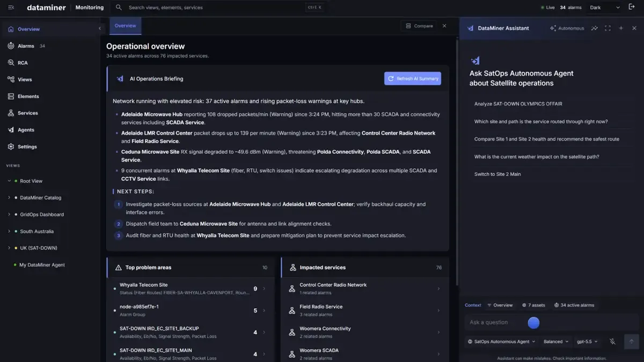Open the Balanced mode dropdown
644x362 pixels.
pos(555,342)
